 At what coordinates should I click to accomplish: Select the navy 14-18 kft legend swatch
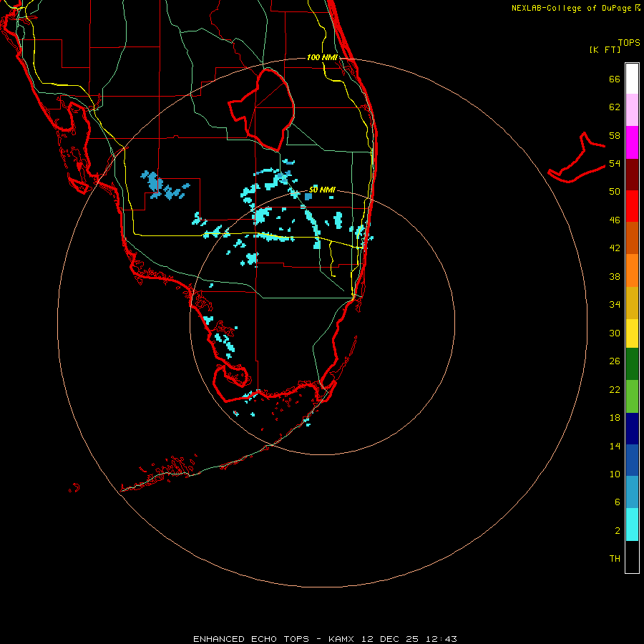click(x=632, y=429)
